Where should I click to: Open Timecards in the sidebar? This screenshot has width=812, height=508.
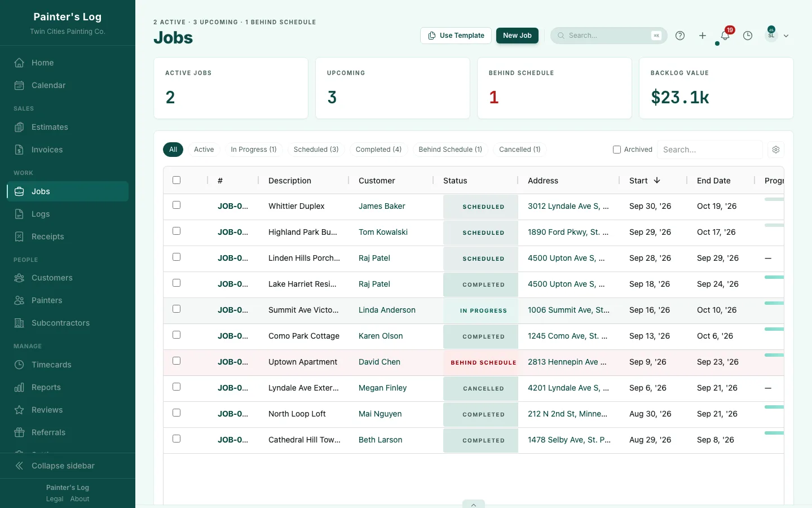[x=68, y=365]
